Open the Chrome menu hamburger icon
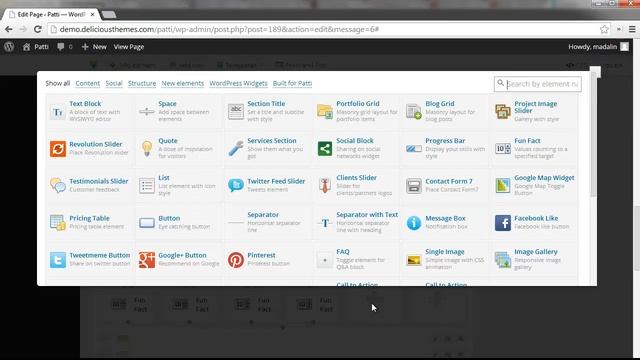Viewport: 640px width, 360px height. tap(632, 29)
